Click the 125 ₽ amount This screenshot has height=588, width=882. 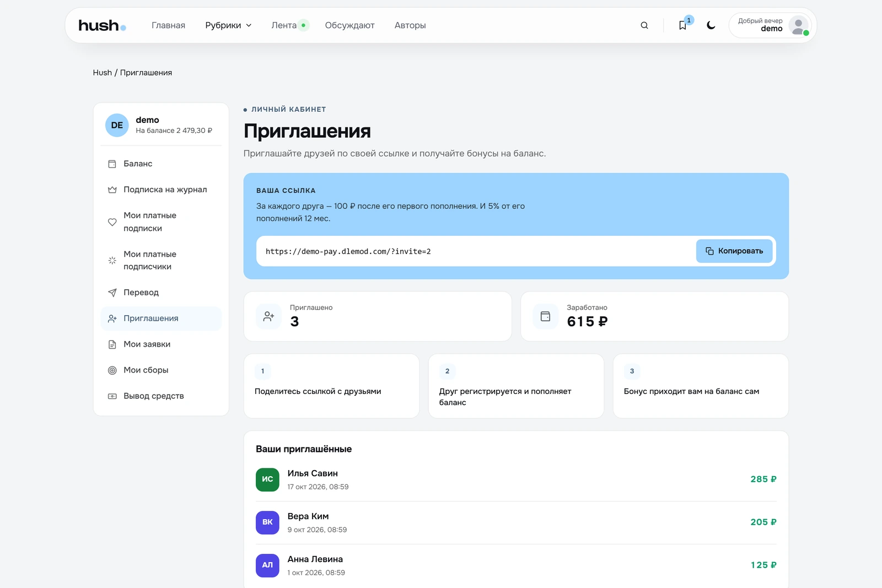[x=763, y=565]
